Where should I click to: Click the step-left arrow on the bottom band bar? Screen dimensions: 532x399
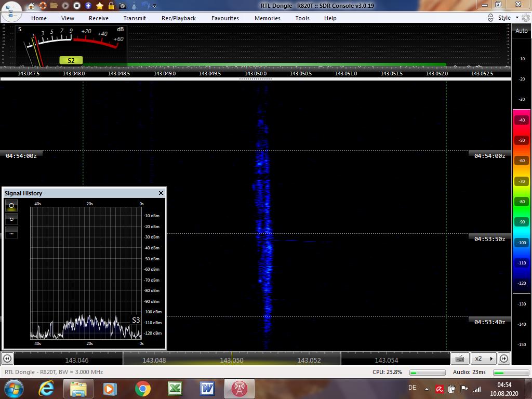7,358
